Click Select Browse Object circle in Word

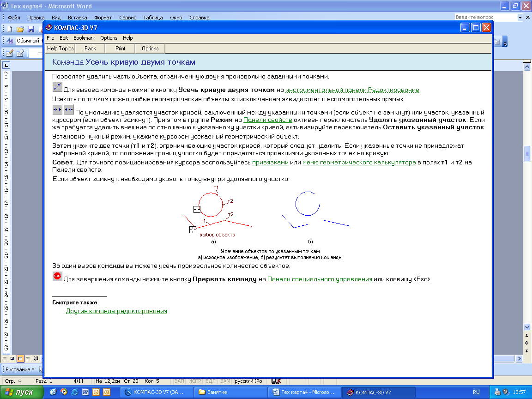tap(526, 343)
